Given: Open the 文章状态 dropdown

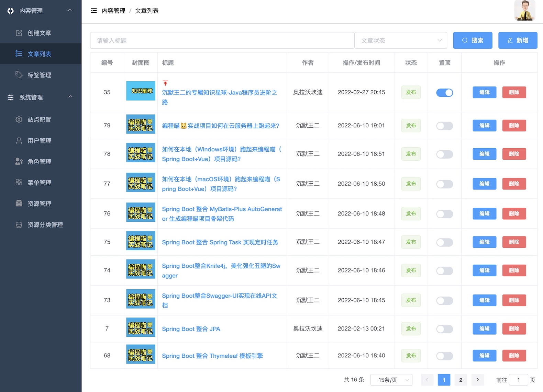Looking at the screenshot, I should (x=401, y=41).
